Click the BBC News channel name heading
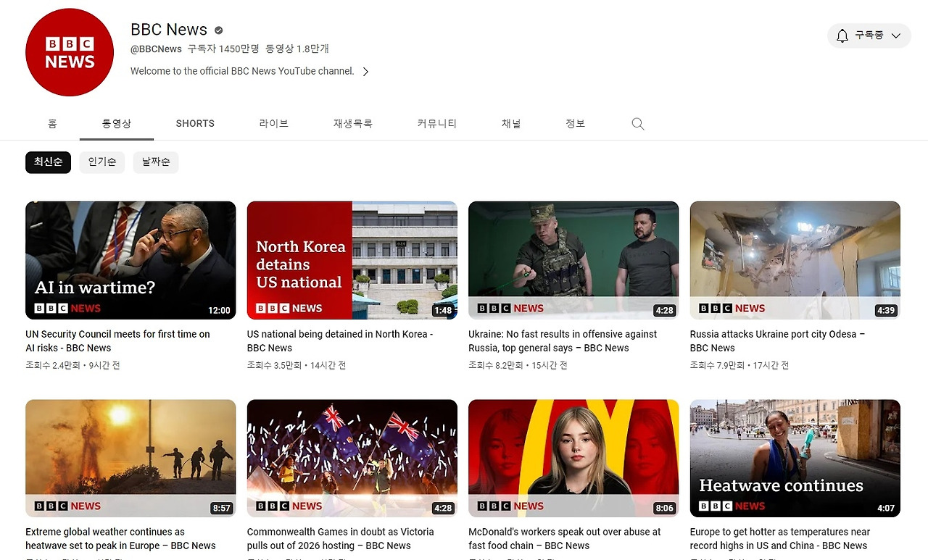 click(169, 30)
